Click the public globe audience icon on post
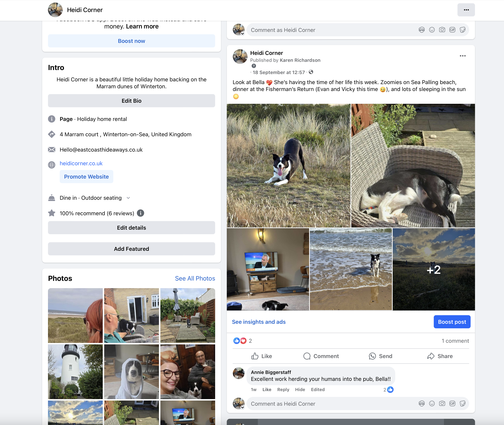Image resolution: width=504 pixels, height=425 pixels. pyautogui.click(x=311, y=72)
